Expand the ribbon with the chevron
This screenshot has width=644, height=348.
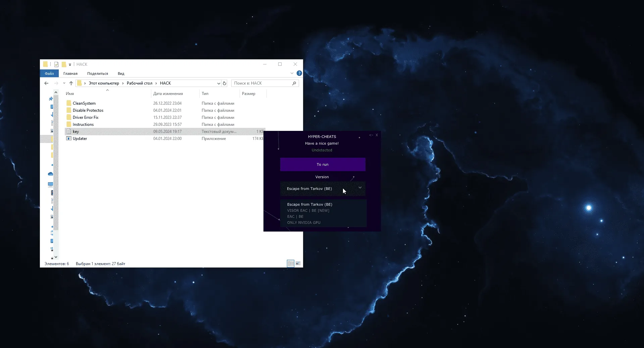tap(292, 73)
